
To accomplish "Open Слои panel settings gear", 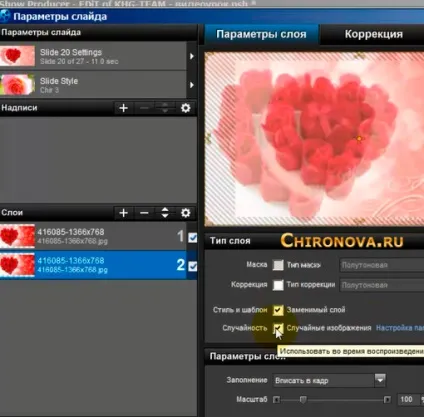I will coord(186,213).
